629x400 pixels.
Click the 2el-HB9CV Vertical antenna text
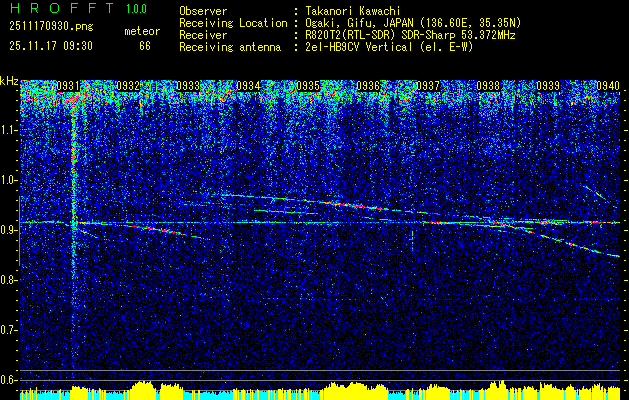click(x=389, y=47)
